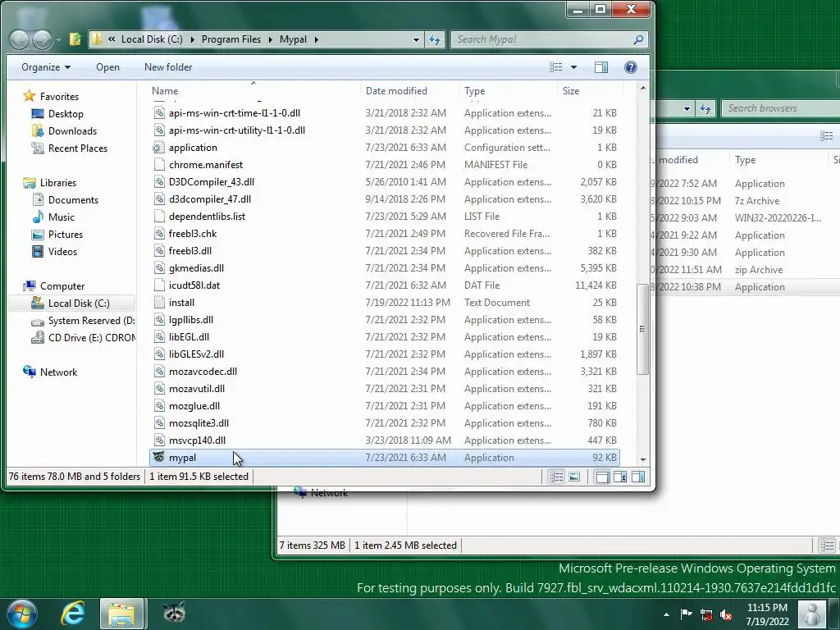Open Desktop in Favorites
Image resolution: width=840 pixels, height=630 pixels.
(x=66, y=113)
